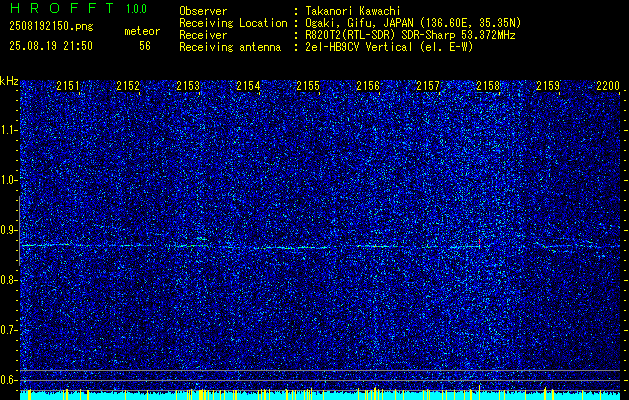
Task: Click the R820T2(RTL-SDR) SDR-Sharp receiver text
Action: pyautogui.click(x=410, y=35)
